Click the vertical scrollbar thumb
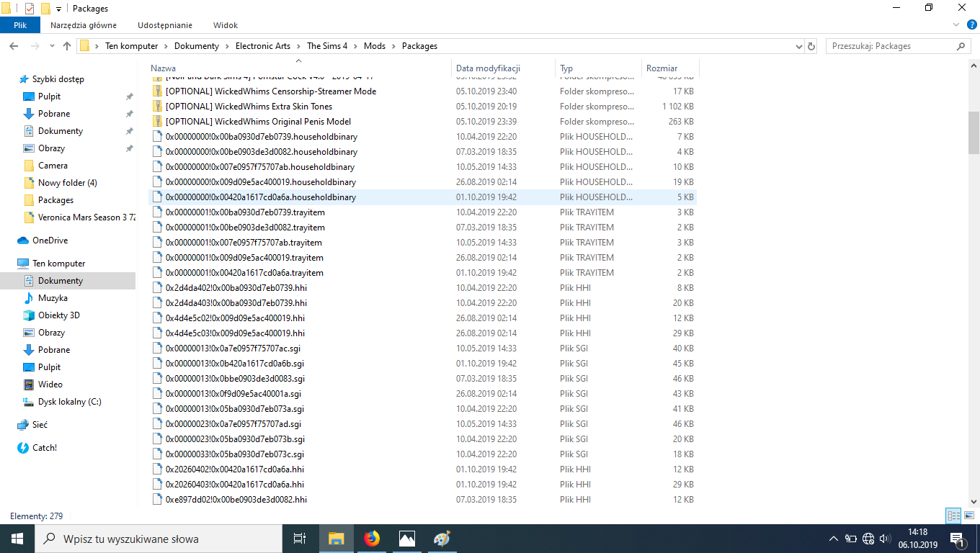 click(974, 132)
